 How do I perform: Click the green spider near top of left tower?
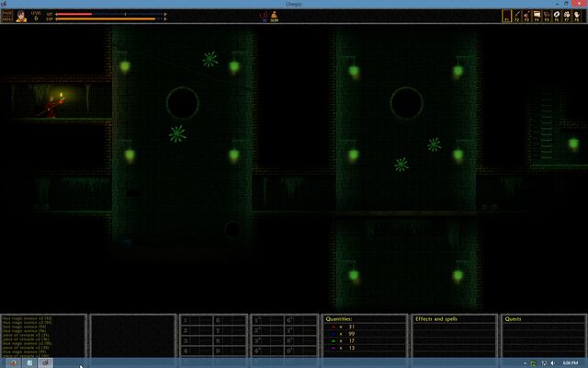(x=210, y=59)
